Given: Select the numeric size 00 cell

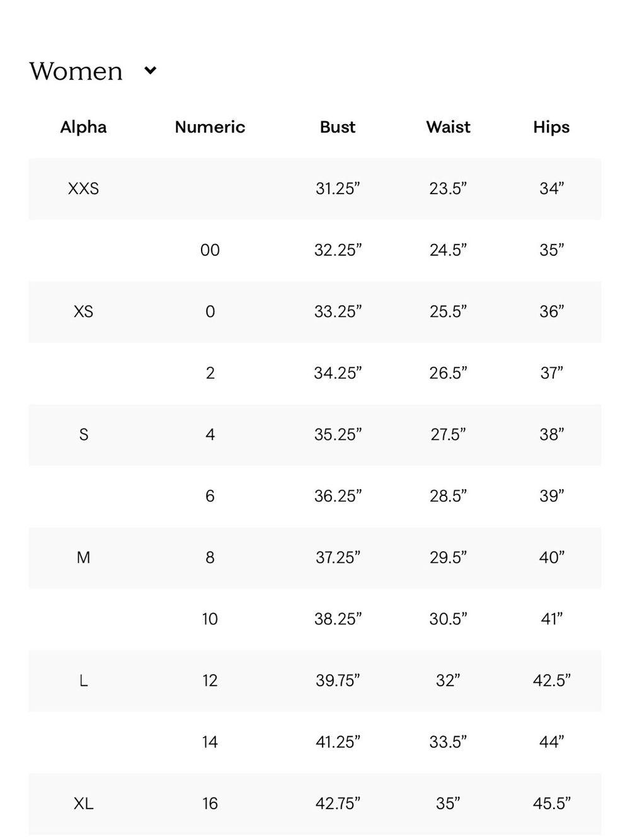Looking at the screenshot, I should click(x=210, y=250).
